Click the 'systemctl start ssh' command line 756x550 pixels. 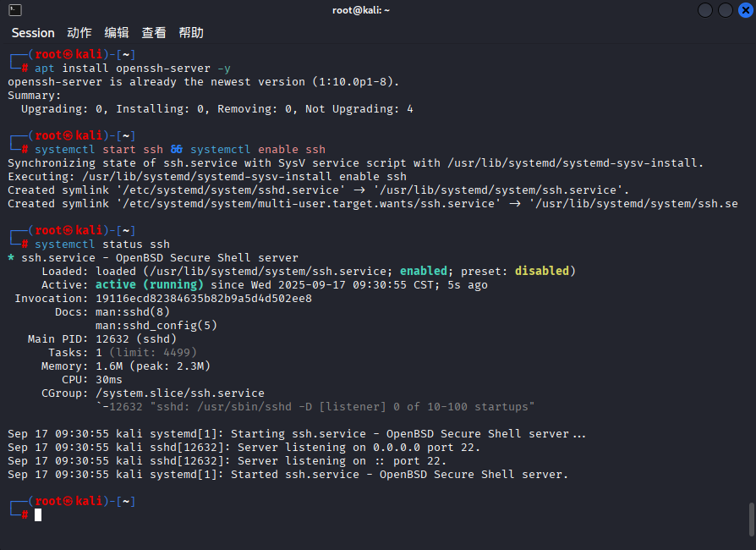[180, 150]
